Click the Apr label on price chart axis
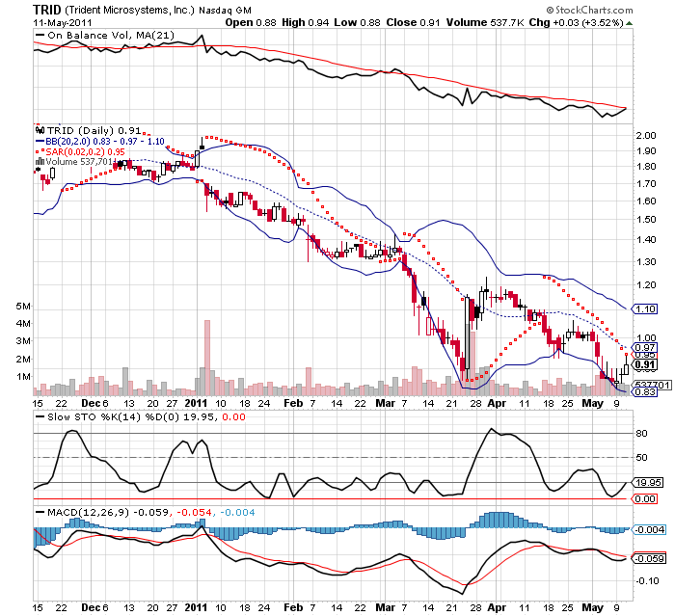This screenshot has width=675, height=616. click(497, 403)
